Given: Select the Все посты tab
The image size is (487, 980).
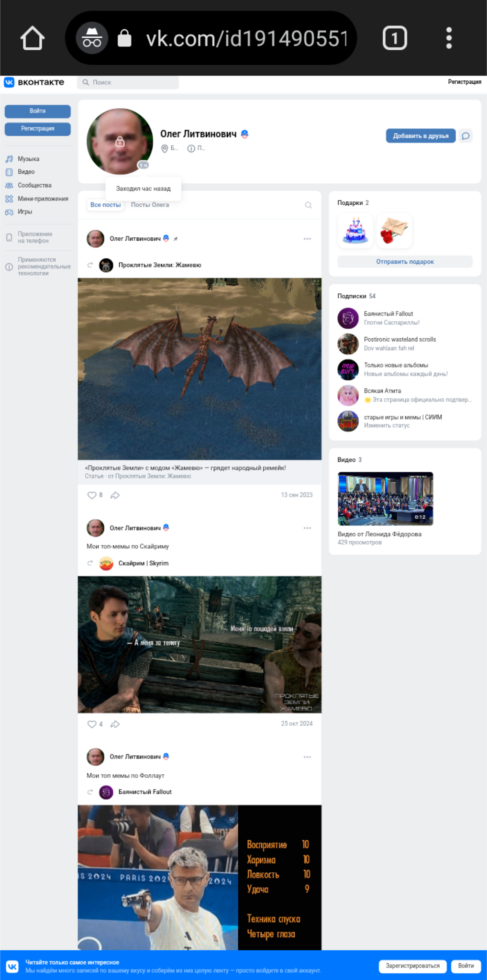Looking at the screenshot, I should point(105,205).
